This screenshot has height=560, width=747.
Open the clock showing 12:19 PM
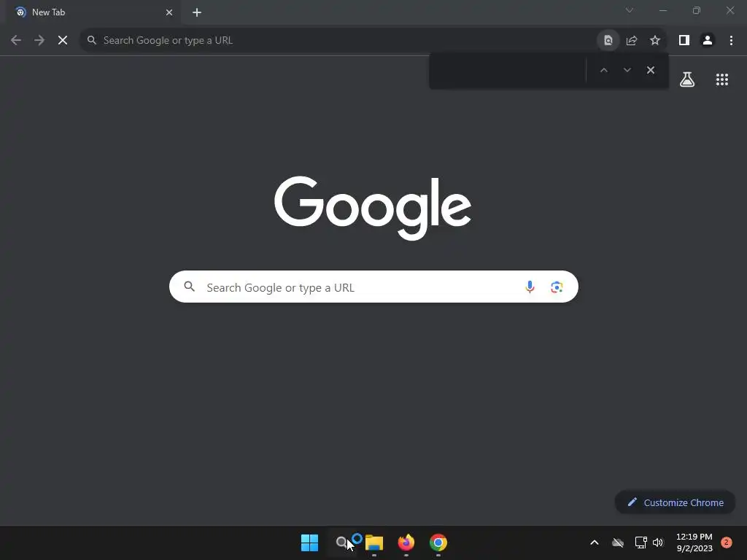coord(694,542)
